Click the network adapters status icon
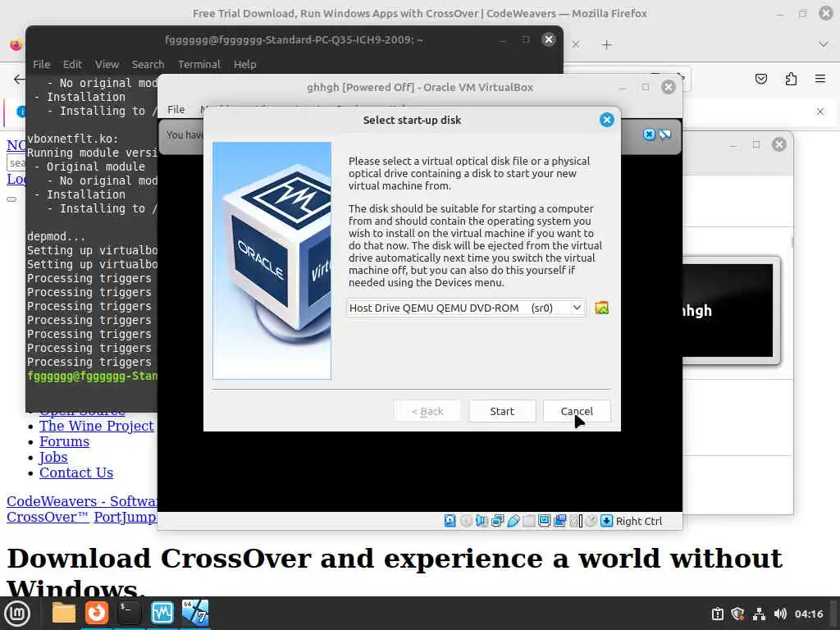This screenshot has height=630, width=840. pyautogui.click(x=497, y=521)
